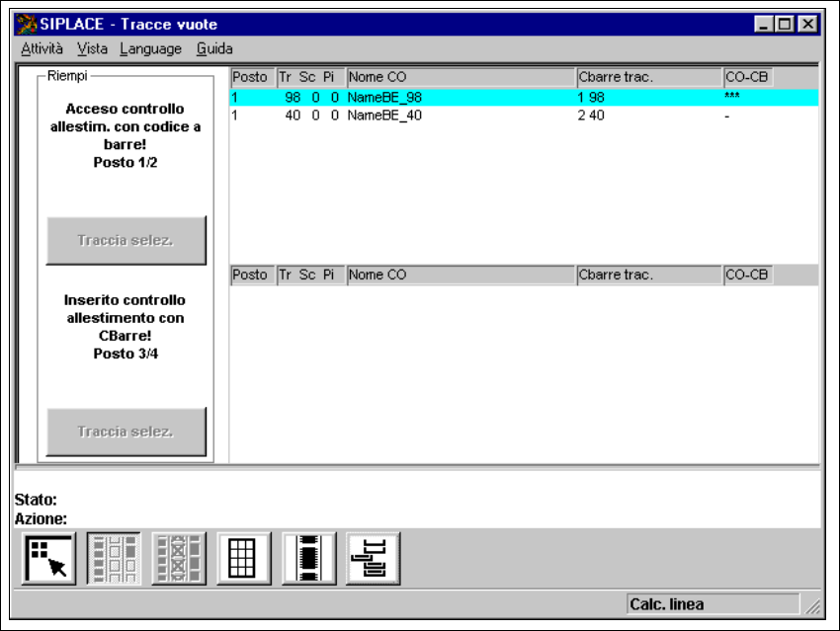The width and height of the screenshot is (840, 631).
Task: Click the component tape reel icon
Action: point(309,558)
